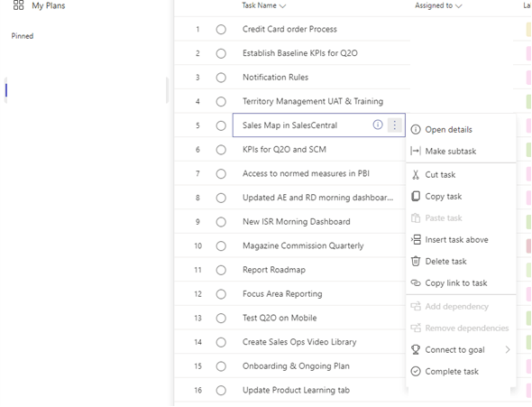Click label color for Magazine Commission Quarterly row

(x=528, y=245)
